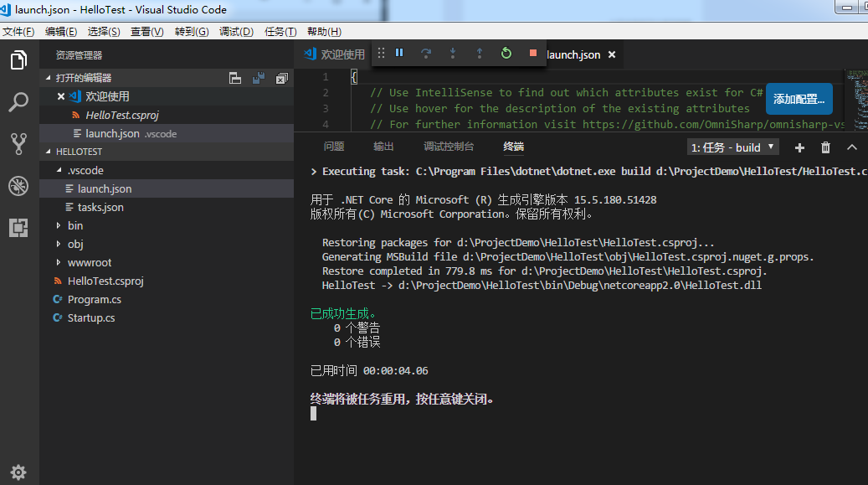This screenshot has width=868, height=485.
Task: Open the 调试(D) menu
Action: coord(236,32)
